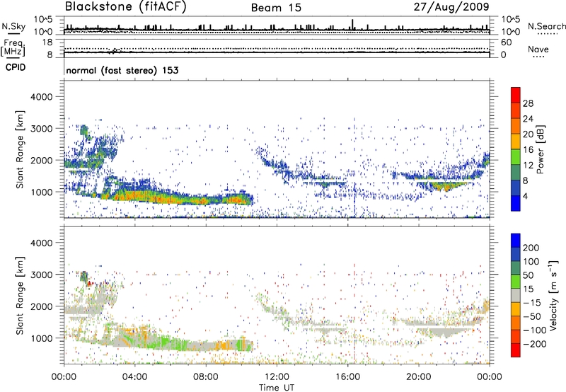Click the N.Sky legend label
The width and height of the screenshot is (566, 392).
(x=13, y=26)
